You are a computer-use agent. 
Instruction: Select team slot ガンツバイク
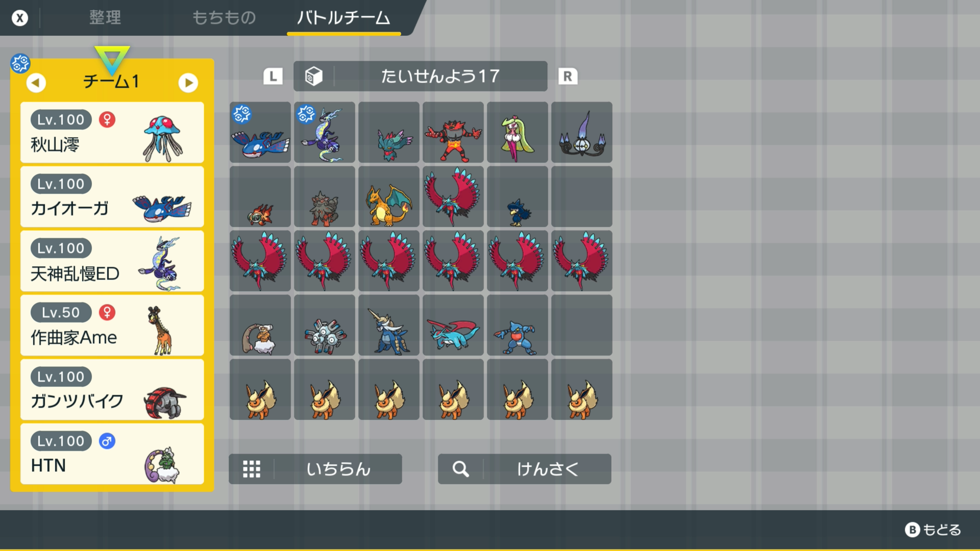pos(112,389)
